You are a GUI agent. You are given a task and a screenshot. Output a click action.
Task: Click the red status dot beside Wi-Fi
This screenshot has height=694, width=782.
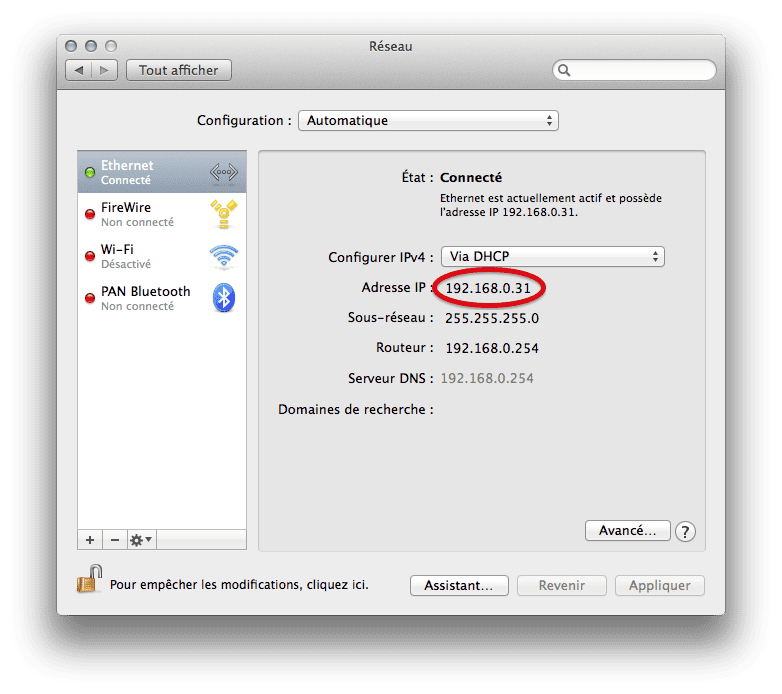pyautogui.click(x=90, y=256)
